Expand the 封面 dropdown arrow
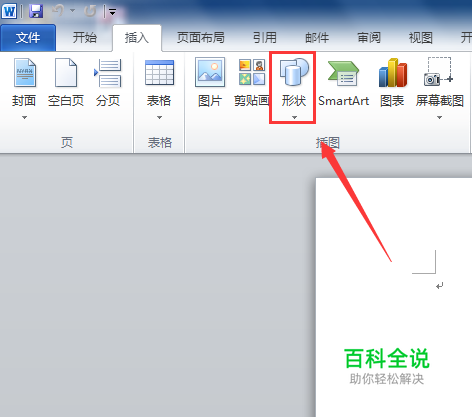 (24, 117)
